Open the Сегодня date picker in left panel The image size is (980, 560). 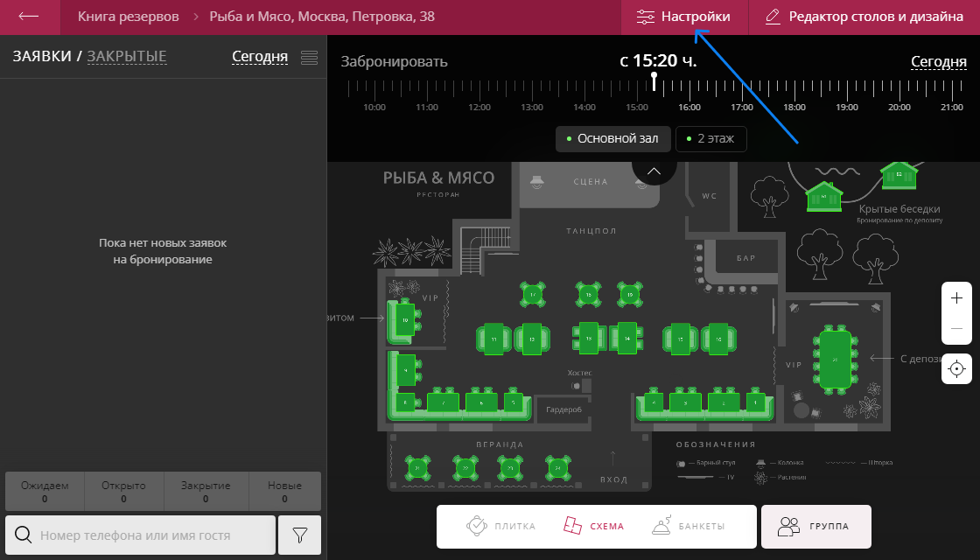pos(259,57)
